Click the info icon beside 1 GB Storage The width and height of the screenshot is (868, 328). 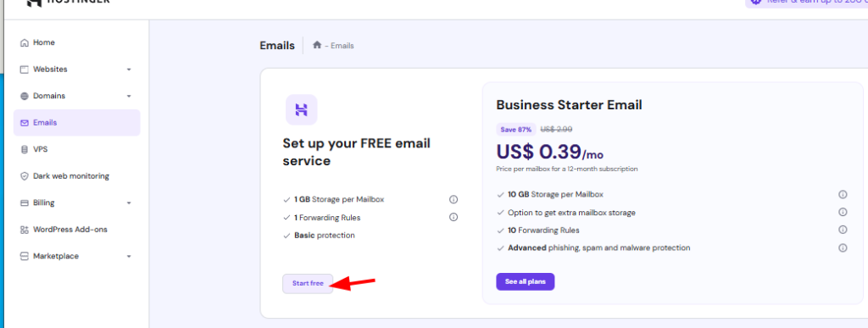(453, 199)
